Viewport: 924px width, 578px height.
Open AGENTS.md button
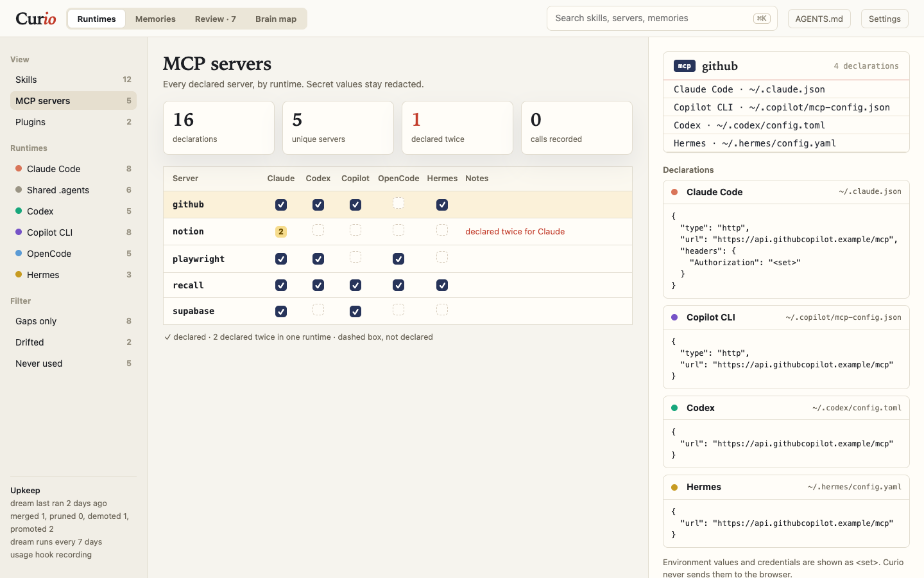pos(819,19)
